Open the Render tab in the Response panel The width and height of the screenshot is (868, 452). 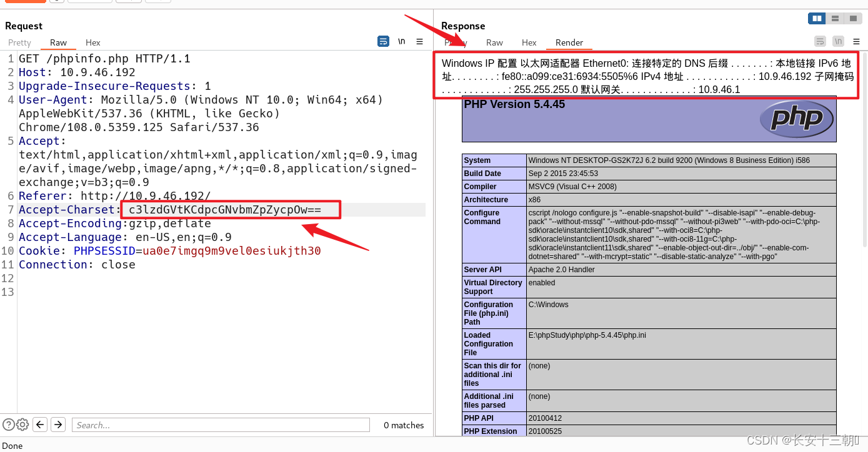569,42
